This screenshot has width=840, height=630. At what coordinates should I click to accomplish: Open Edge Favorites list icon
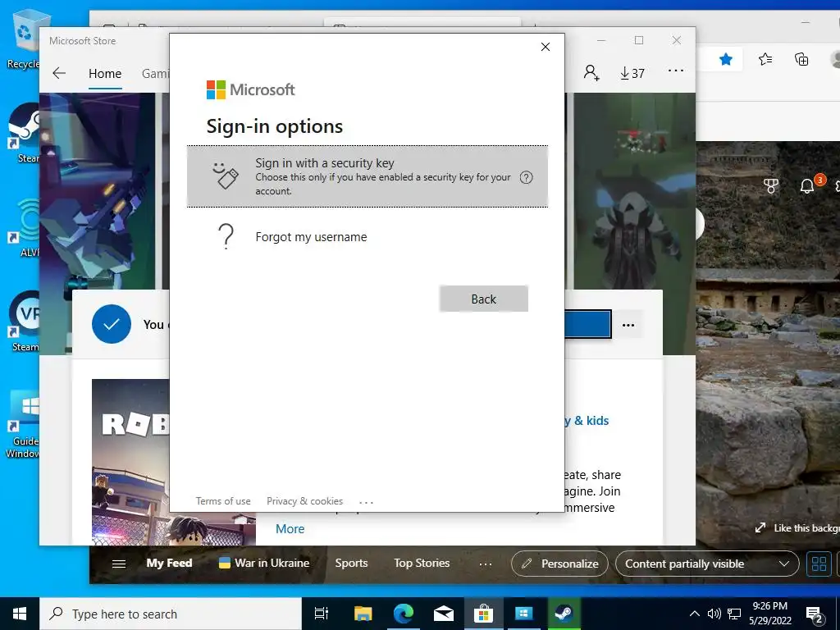(x=765, y=59)
